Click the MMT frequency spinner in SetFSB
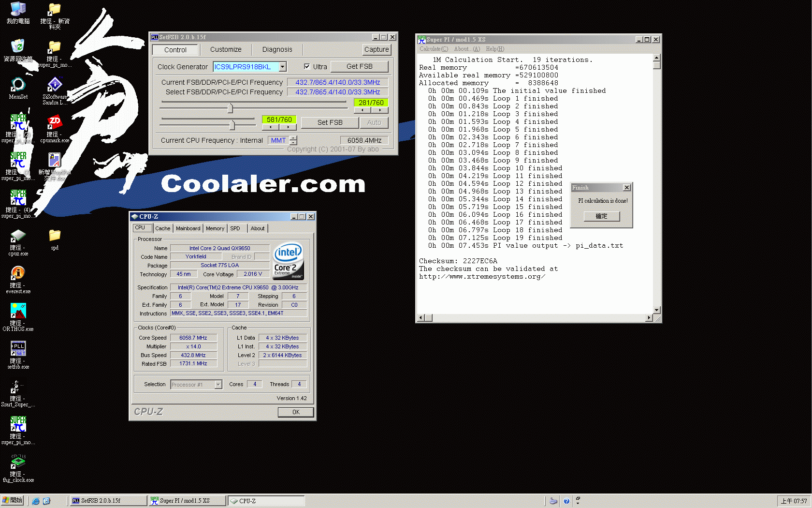The width and height of the screenshot is (812, 508). pos(293,140)
